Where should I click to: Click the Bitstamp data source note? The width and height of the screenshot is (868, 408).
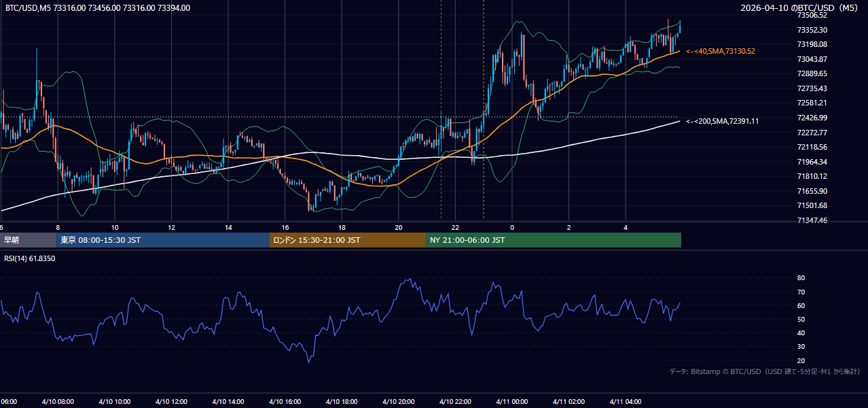click(765, 371)
